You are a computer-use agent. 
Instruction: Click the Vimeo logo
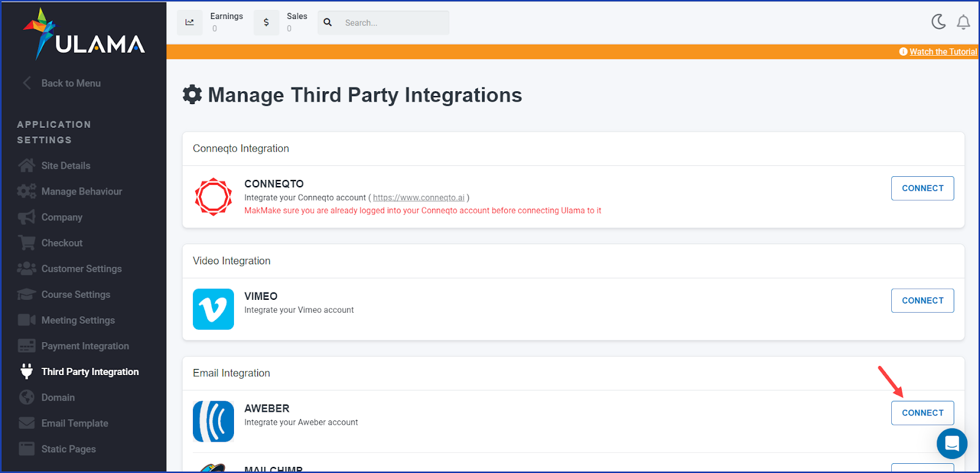coord(213,309)
